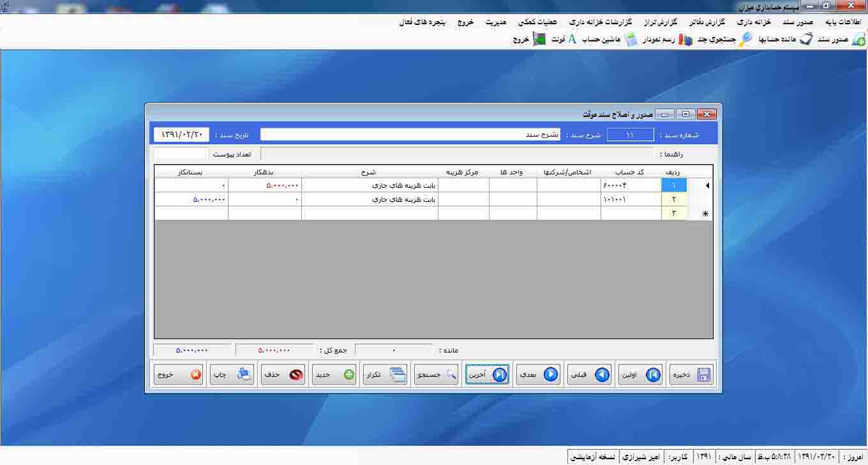Go to first voucher with اولین

click(x=640, y=375)
